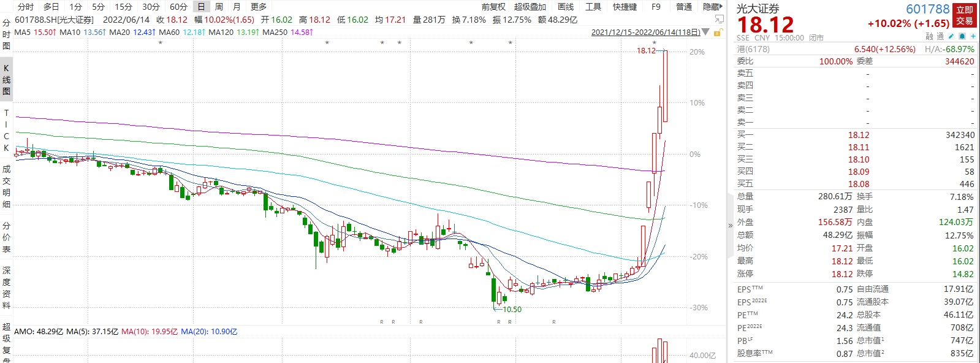Select the 30分 timeframe

(x=151, y=7)
